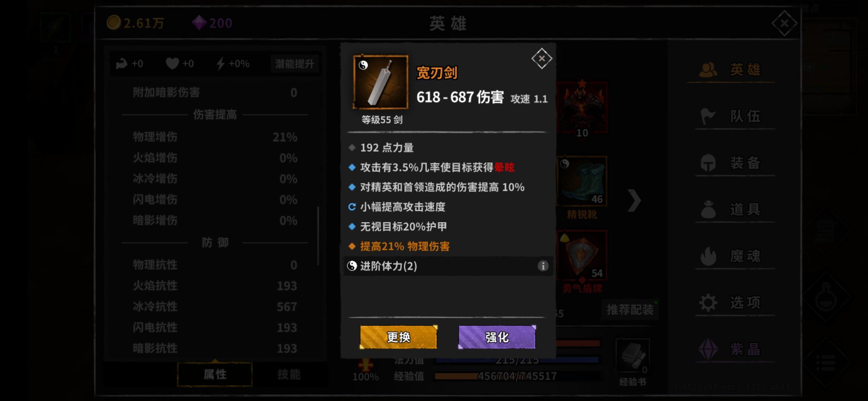This screenshot has width=868, height=401.
Task: Select the 精锐靴 boots equipment slot
Action: (582, 181)
